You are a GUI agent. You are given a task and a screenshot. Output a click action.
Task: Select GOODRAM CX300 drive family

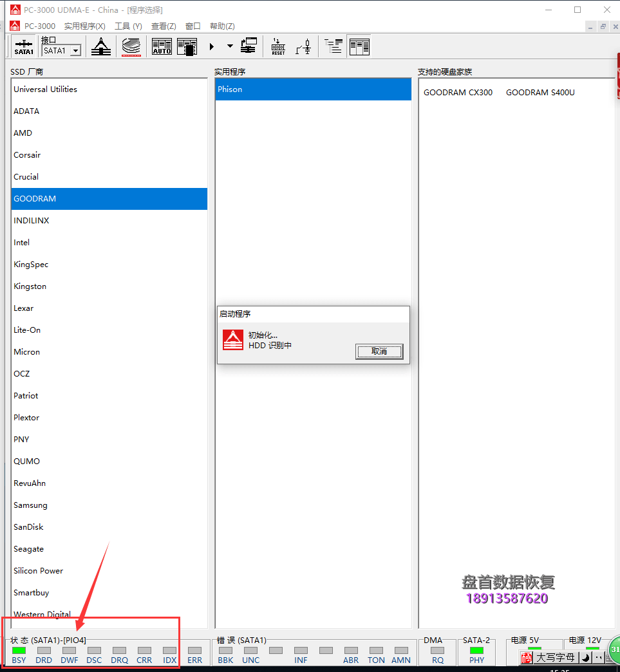pyautogui.click(x=458, y=93)
